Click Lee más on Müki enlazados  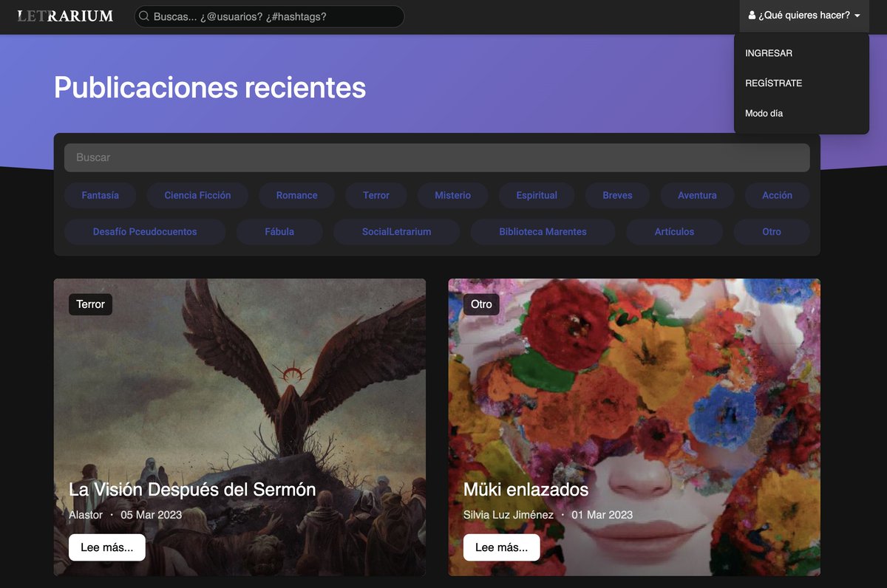click(x=501, y=547)
